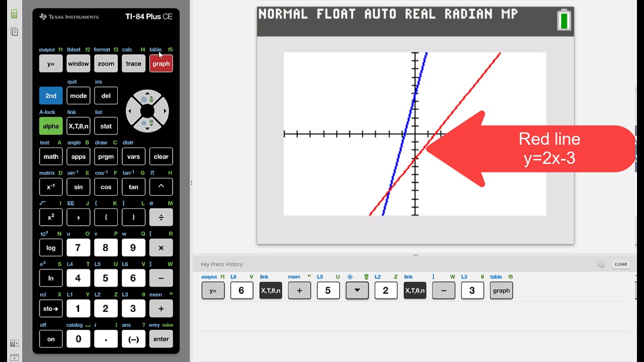This screenshot has height=362, width=644.
Task: Click the number 0 key
Action: click(x=78, y=339)
